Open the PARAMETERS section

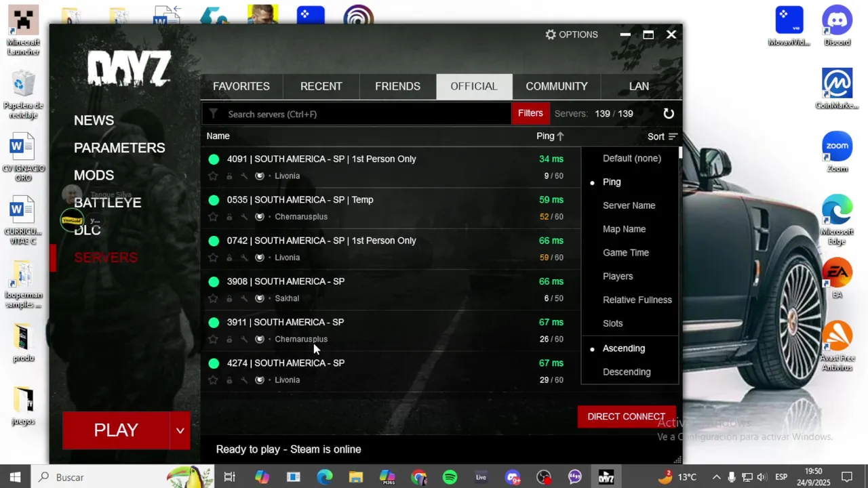click(x=119, y=148)
